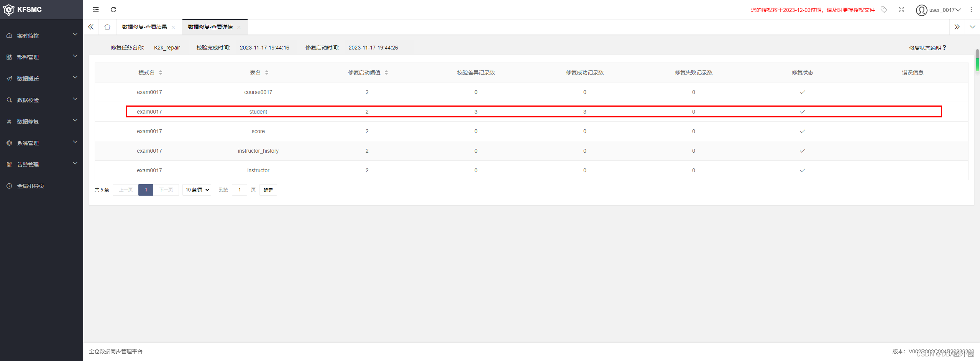
Task: Click the 实时监控 sidebar icon
Action: point(9,36)
